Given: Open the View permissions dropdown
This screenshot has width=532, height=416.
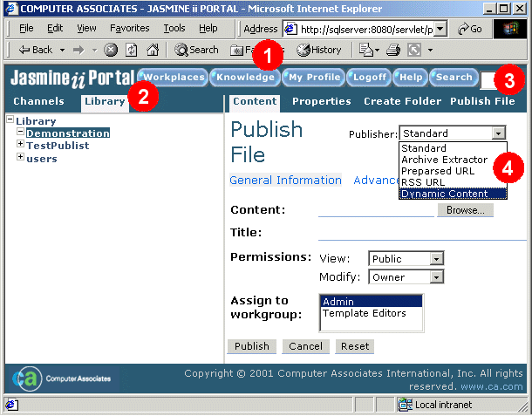Looking at the screenshot, I should click(436, 259).
